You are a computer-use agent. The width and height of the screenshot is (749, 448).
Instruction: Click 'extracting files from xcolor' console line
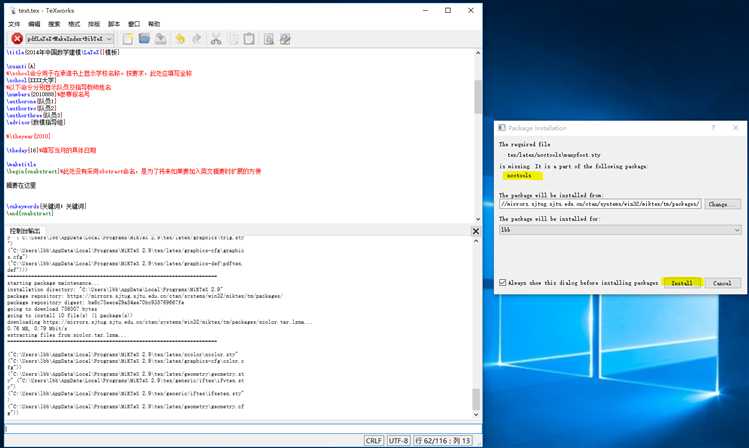(x=67, y=335)
